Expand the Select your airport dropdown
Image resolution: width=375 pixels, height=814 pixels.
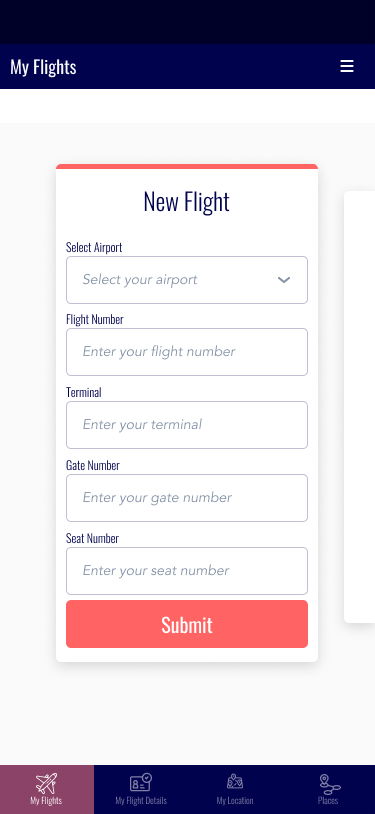click(187, 280)
